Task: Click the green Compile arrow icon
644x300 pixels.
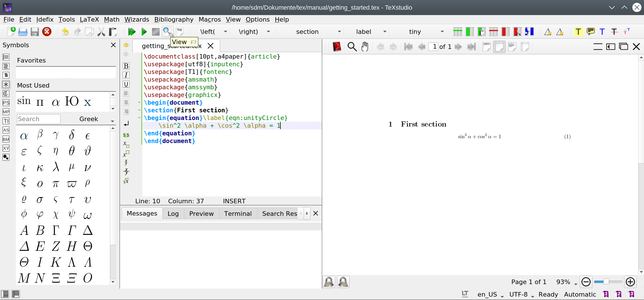Action: 144,32
